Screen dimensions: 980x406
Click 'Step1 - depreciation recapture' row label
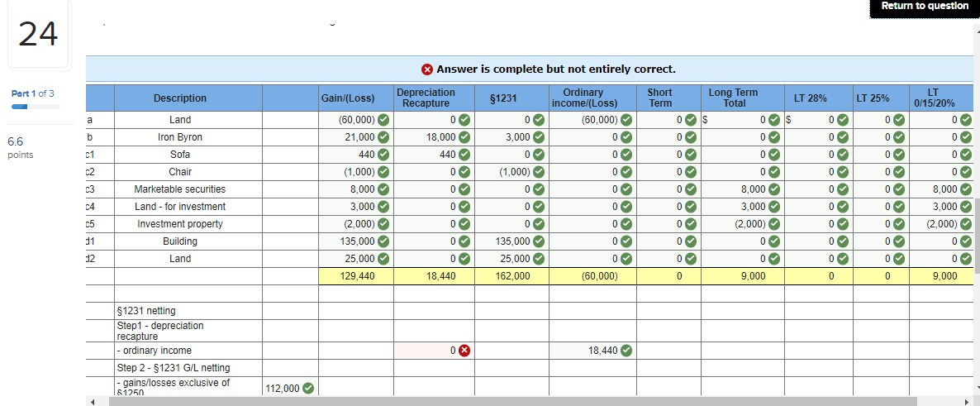point(160,331)
